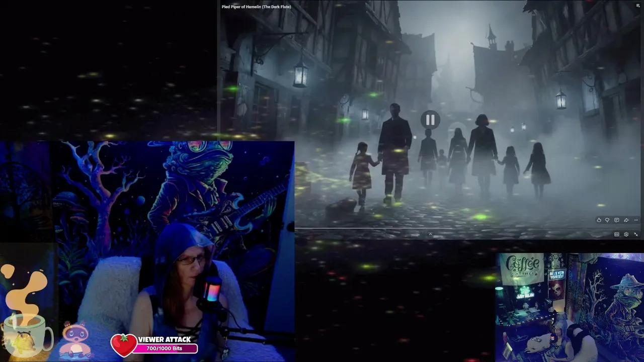Seek on the video progress bar
The height and width of the screenshot is (362, 644).
[466, 229]
